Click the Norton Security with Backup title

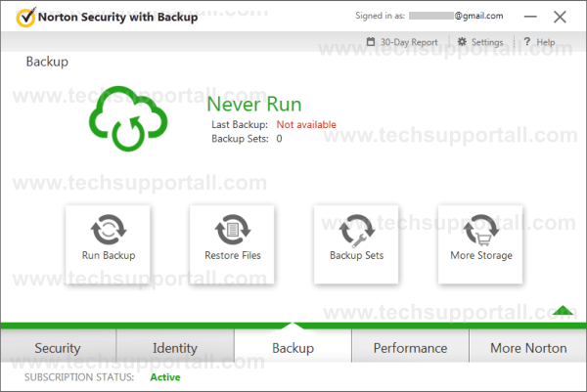click(x=118, y=18)
